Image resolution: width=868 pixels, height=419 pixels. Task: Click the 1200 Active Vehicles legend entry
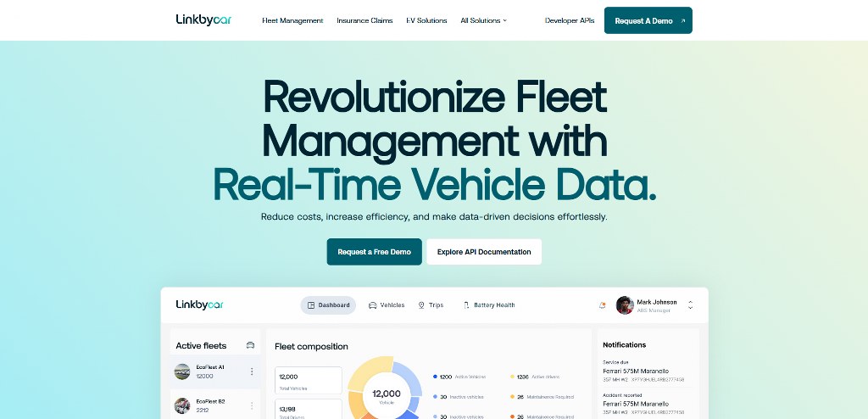pyautogui.click(x=459, y=377)
